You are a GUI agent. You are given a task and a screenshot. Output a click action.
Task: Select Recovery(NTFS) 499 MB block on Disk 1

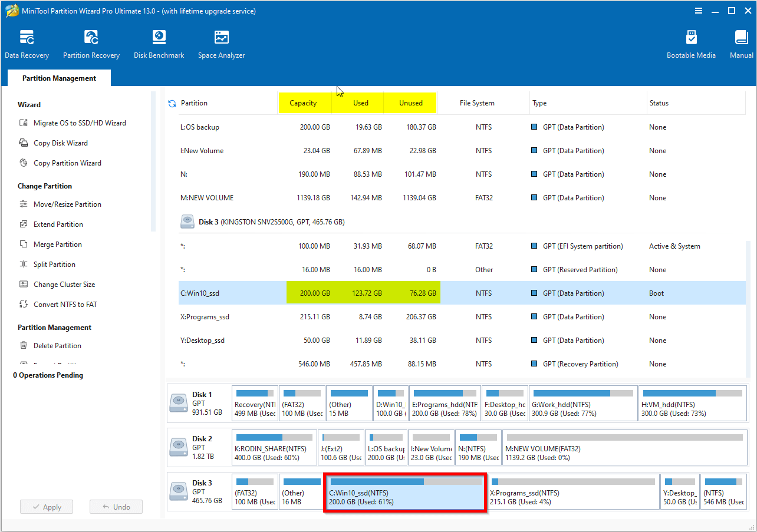coord(255,404)
